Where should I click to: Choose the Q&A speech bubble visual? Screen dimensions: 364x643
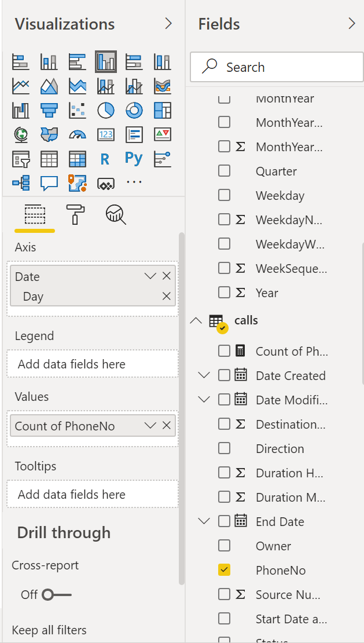(49, 182)
